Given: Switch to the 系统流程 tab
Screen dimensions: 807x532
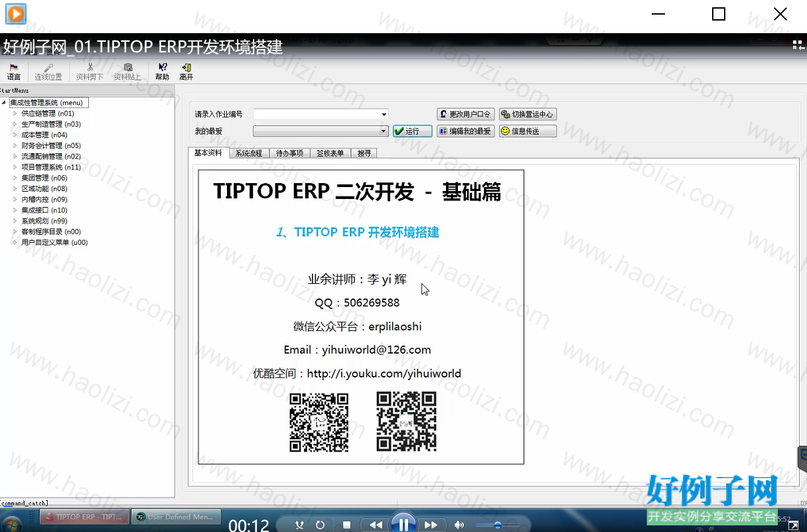Looking at the screenshot, I should (x=249, y=153).
